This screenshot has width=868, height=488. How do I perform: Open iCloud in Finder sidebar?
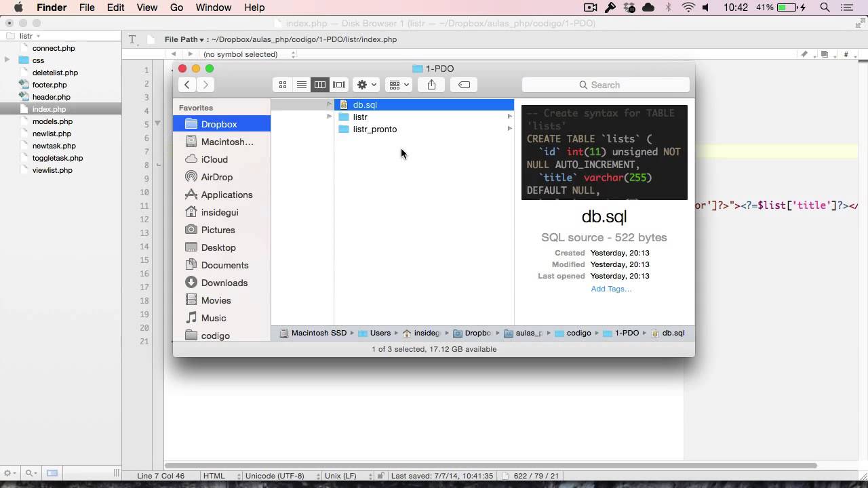click(222, 159)
